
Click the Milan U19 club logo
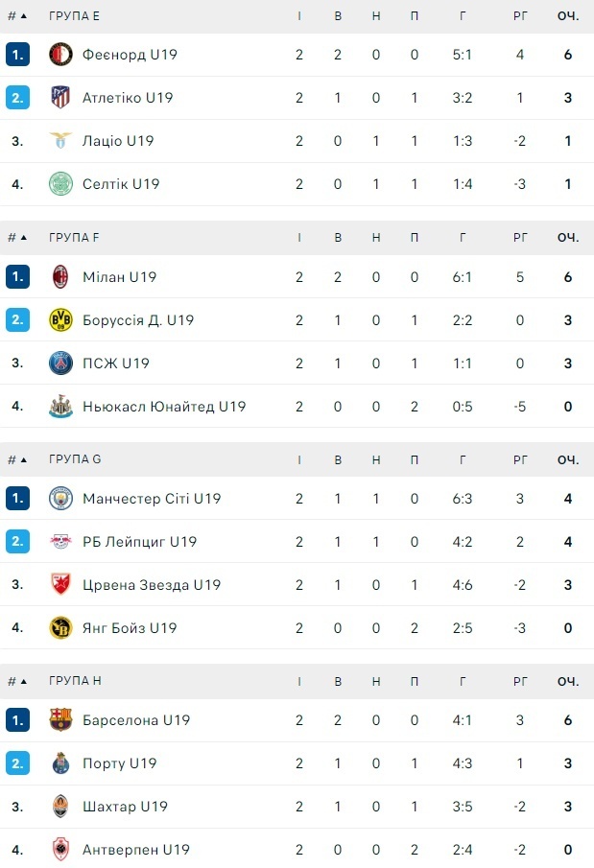coord(61,277)
